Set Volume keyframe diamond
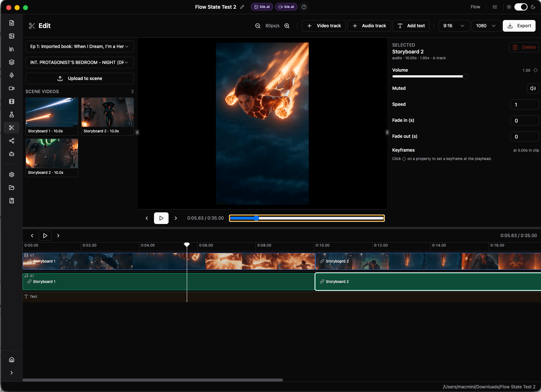This screenshot has height=392, width=541. tap(536, 70)
